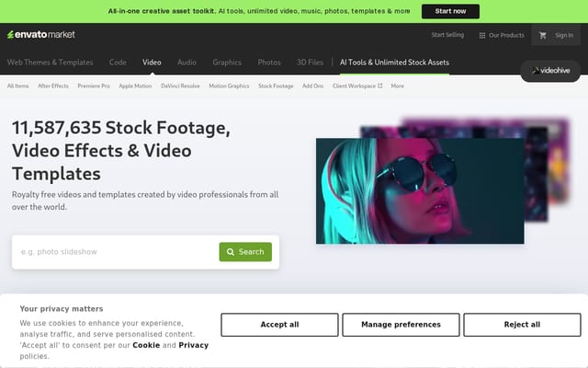Image resolution: width=588 pixels, height=368 pixels.
Task: Open the Our Products menu
Action: point(502,35)
